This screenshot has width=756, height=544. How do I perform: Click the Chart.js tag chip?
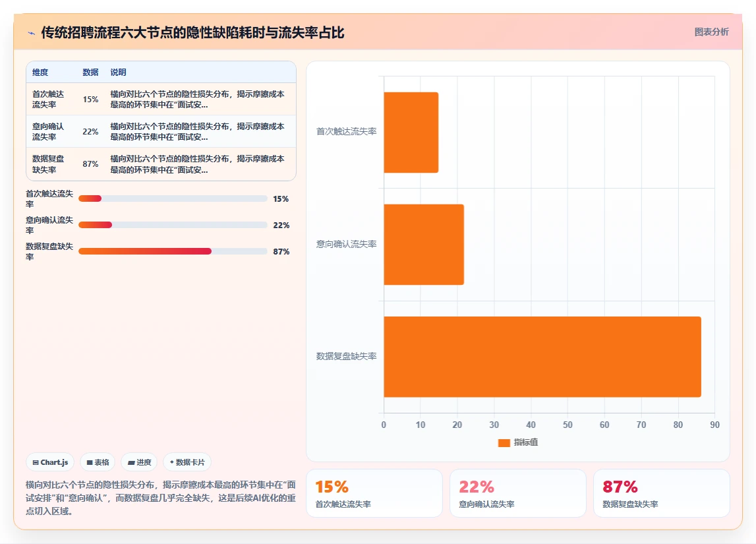(x=50, y=462)
